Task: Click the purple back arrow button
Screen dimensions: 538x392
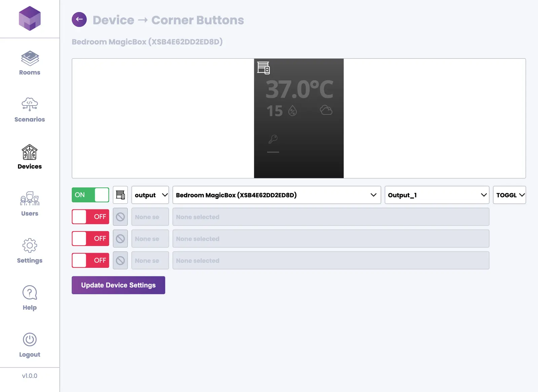Action: (x=79, y=19)
